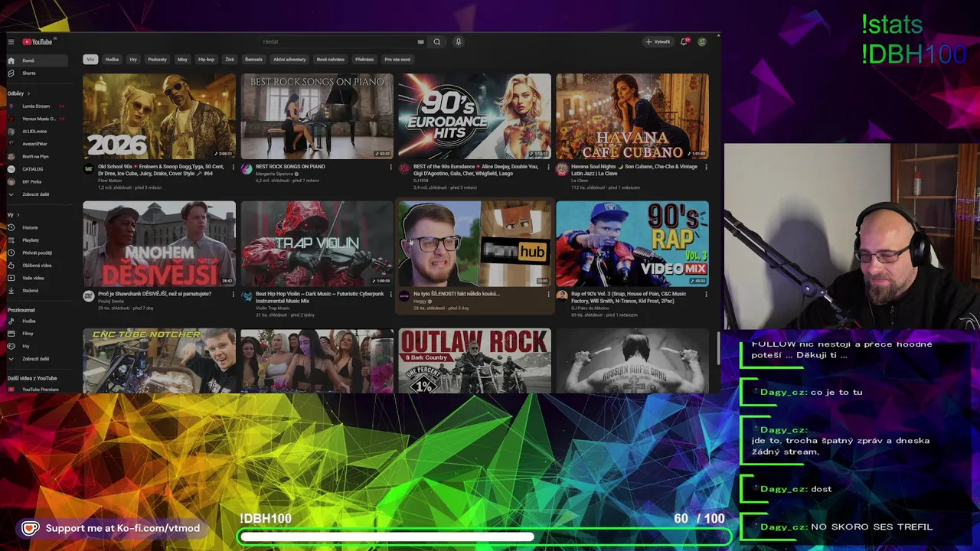Open the YouTube hamburger guide menu
Image resolution: width=980 pixels, height=551 pixels.
[11, 42]
